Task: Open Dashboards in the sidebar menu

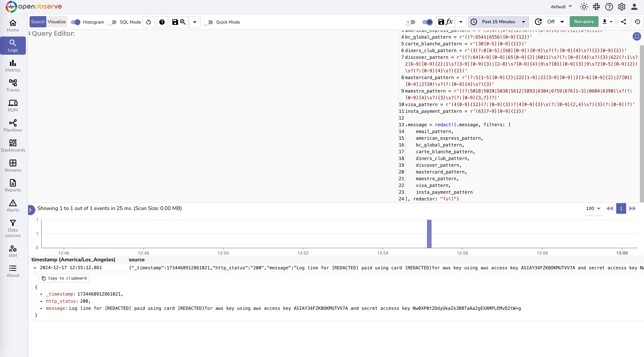Action: click(x=13, y=146)
